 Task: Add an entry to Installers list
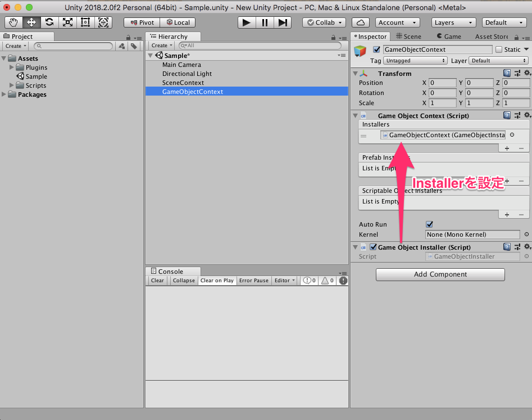pyautogui.click(x=507, y=148)
